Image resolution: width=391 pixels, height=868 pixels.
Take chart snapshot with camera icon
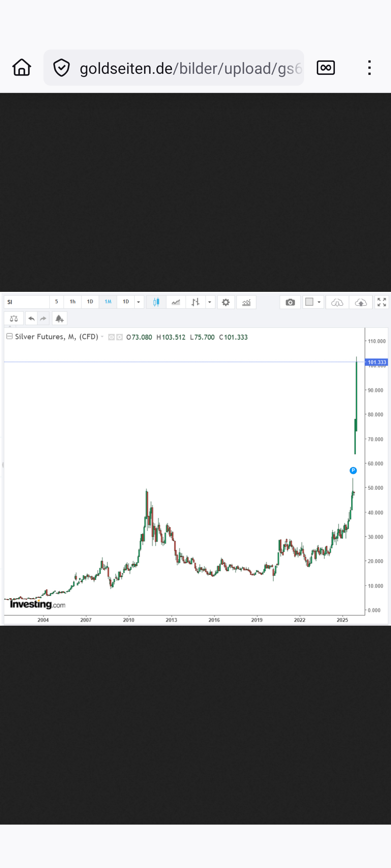[x=290, y=302]
